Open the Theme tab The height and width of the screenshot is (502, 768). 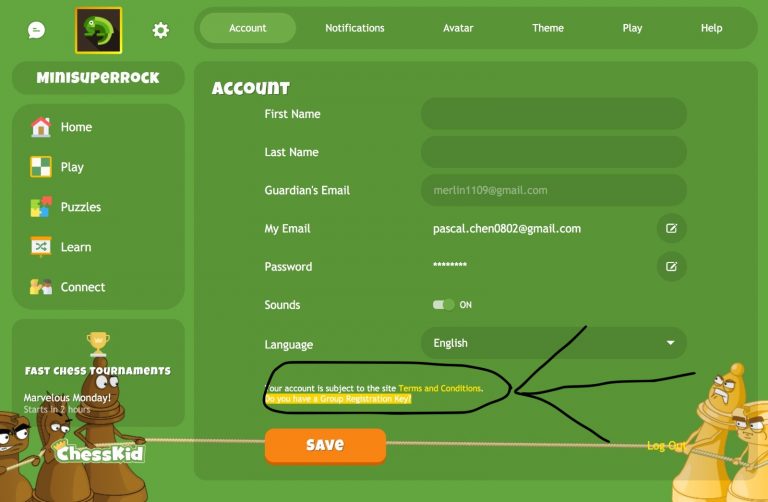pyautogui.click(x=548, y=28)
